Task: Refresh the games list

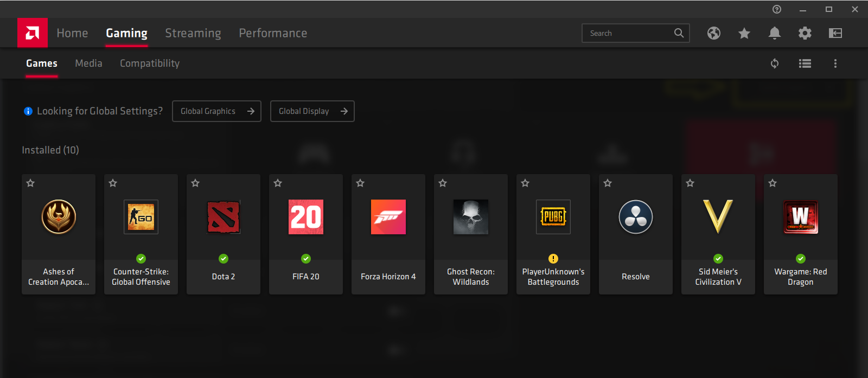Action: coord(775,63)
